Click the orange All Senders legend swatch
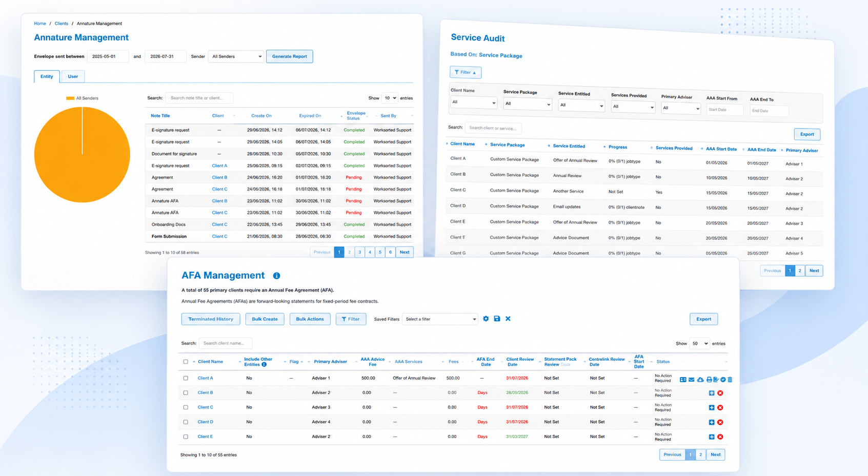 [70, 98]
